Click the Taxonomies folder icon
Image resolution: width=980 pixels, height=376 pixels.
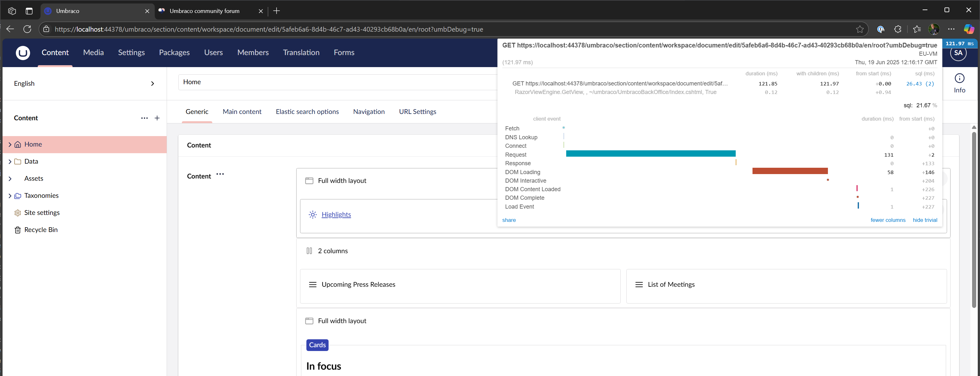(17, 196)
